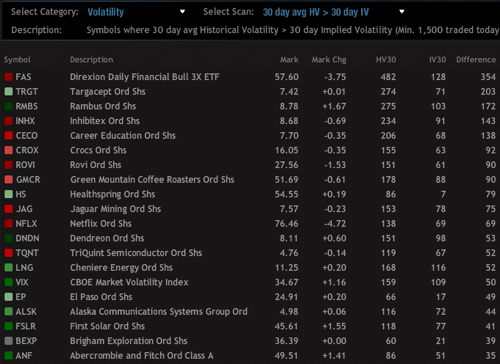Select the GMCR symbol

click(28, 180)
